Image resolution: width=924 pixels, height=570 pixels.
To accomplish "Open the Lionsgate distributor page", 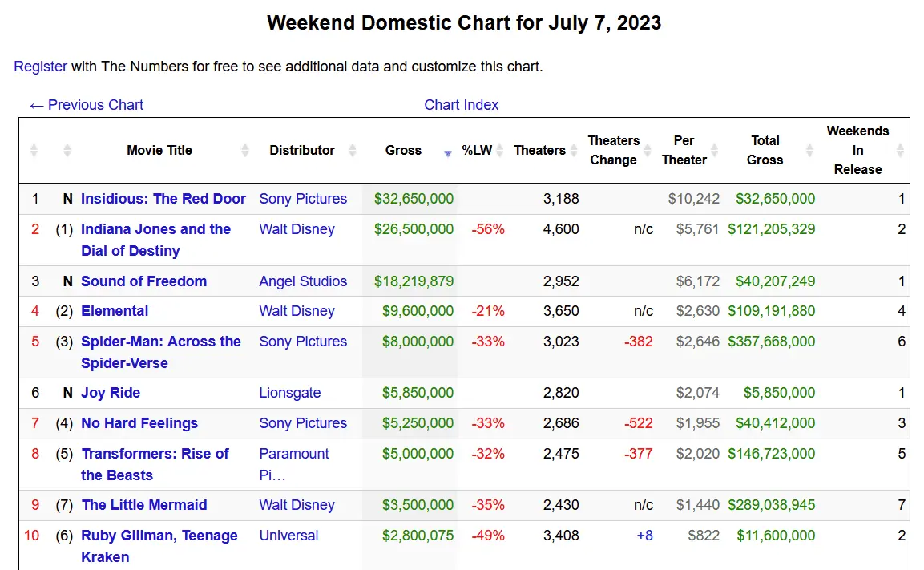I will coord(289,393).
